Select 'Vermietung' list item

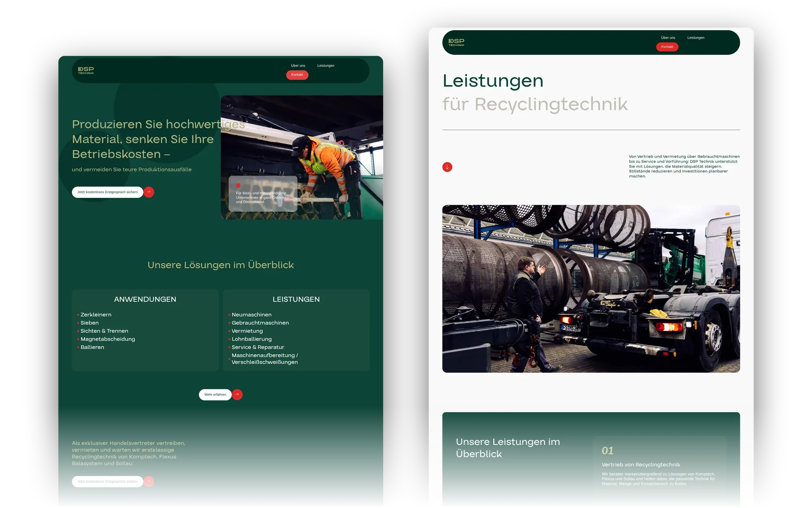tap(247, 331)
